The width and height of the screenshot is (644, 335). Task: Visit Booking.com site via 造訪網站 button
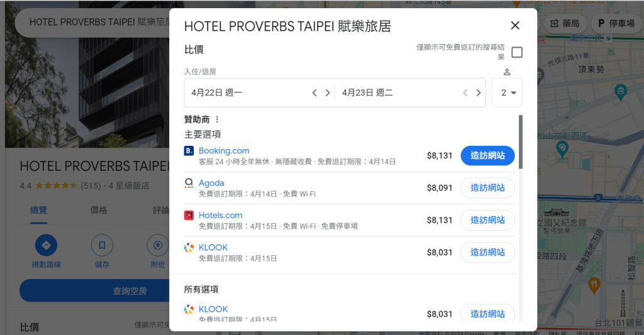click(487, 156)
